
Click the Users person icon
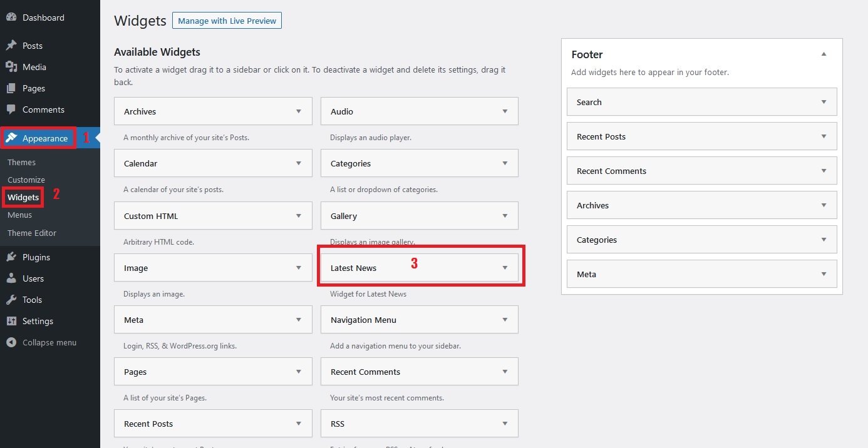(x=11, y=278)
